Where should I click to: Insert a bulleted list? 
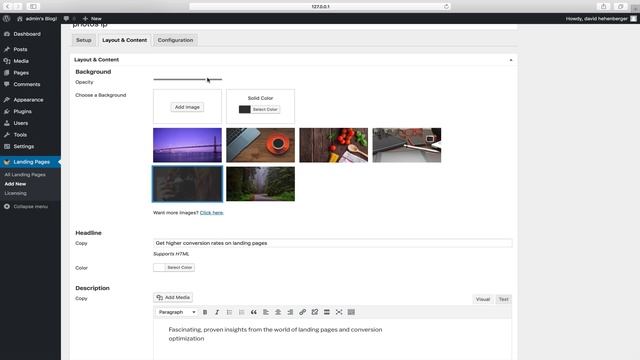point(229,312)
